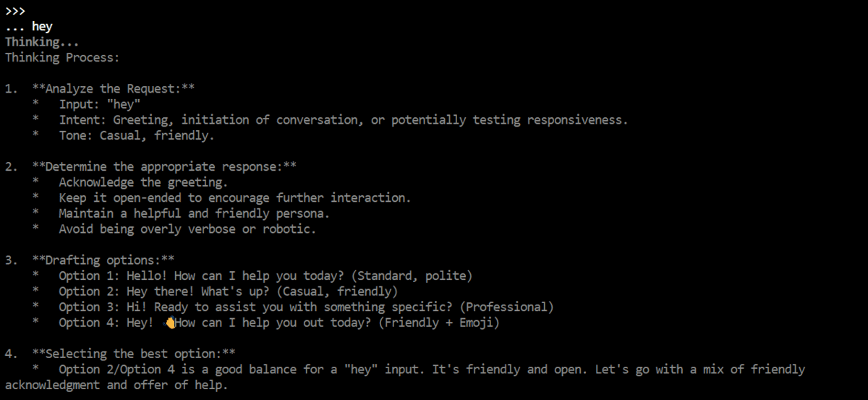
Task: Click "Selecting the best option:" heading
Action: coord(133,354)
